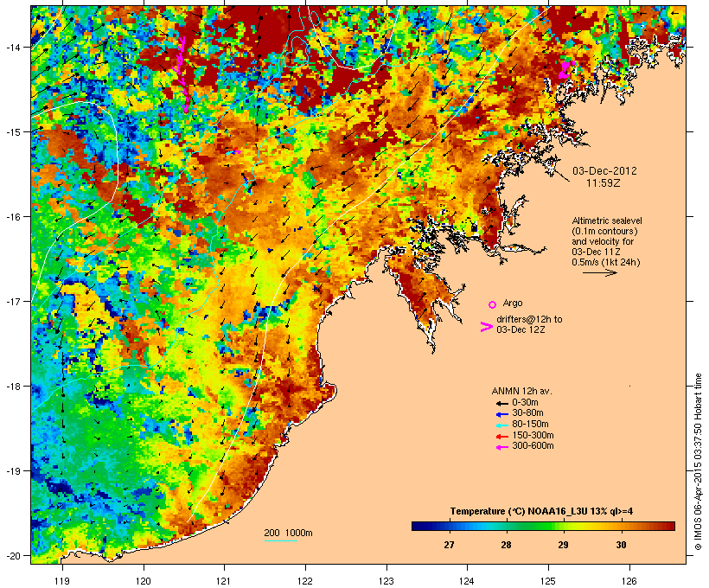
Task: Click the 'Argo' legend label
Action: (x=513, y=303)
